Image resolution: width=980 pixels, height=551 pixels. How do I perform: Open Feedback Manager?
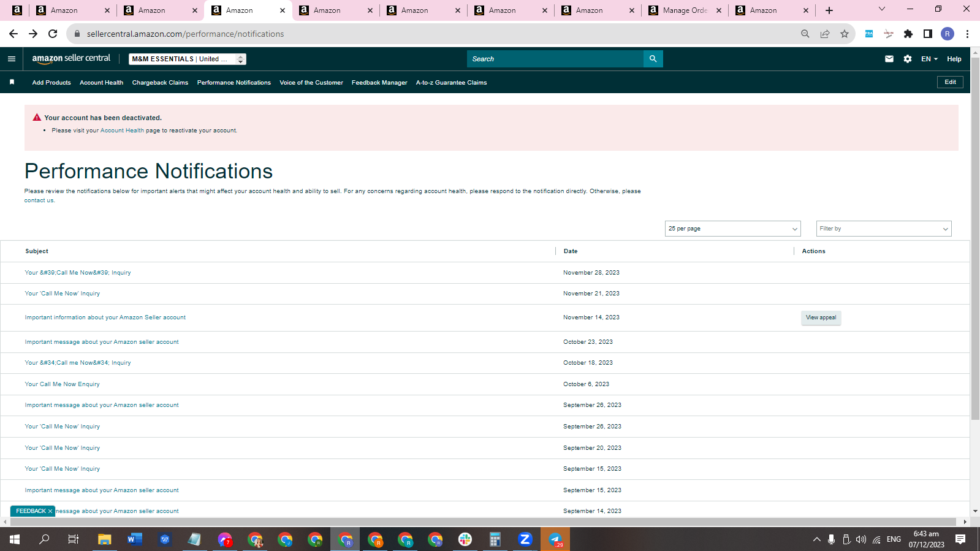379,83
